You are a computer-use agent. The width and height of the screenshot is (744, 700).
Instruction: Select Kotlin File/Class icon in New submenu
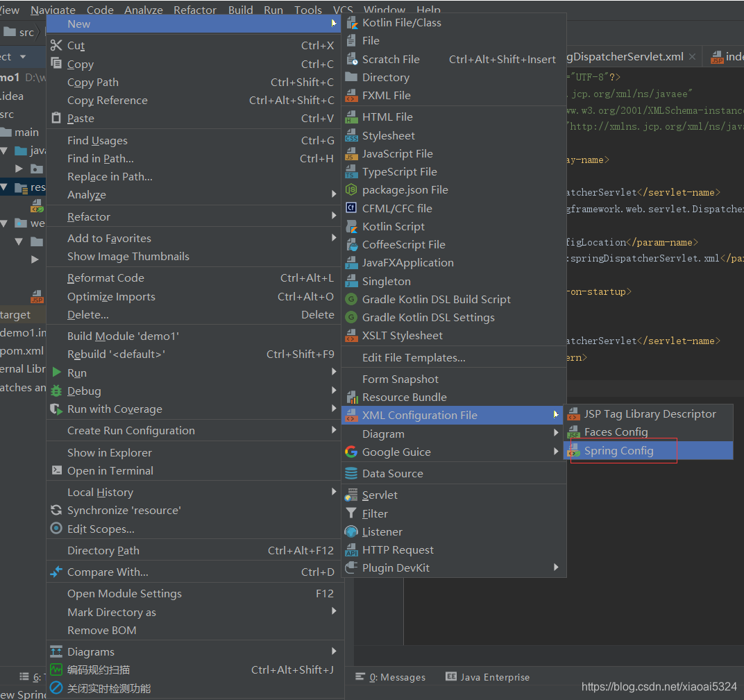point(352,23)
